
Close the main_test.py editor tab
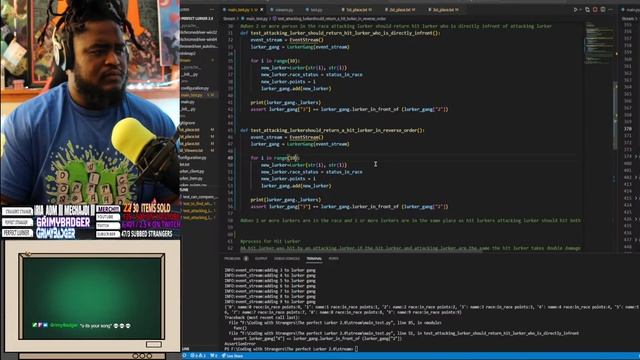tap(262, 10)
